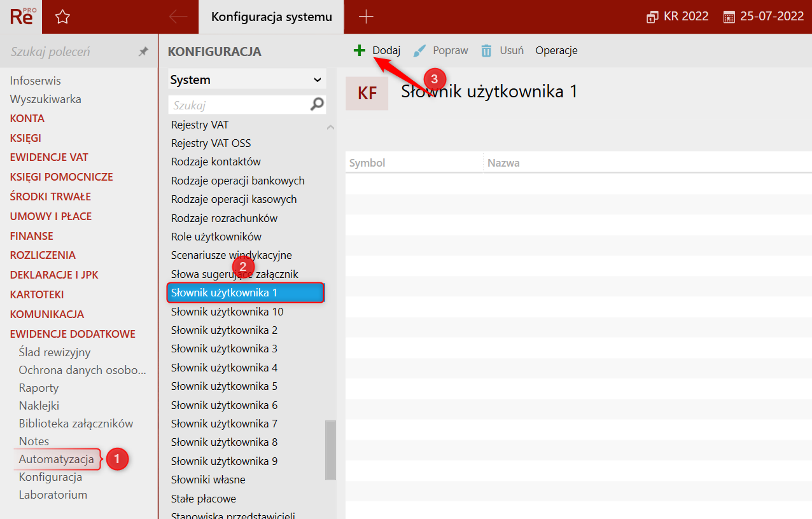Click the configuration list scrollbar thumb

pos(330,450)
